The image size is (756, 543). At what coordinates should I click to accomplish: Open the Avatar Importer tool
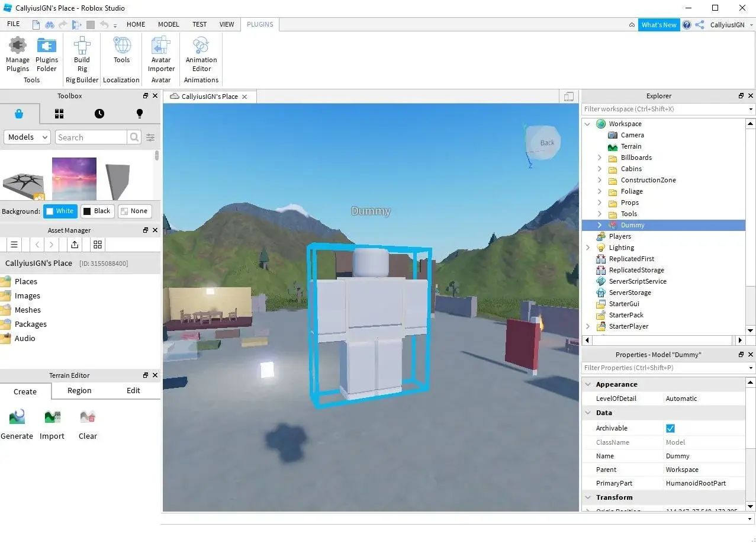(x=161, y=54)
